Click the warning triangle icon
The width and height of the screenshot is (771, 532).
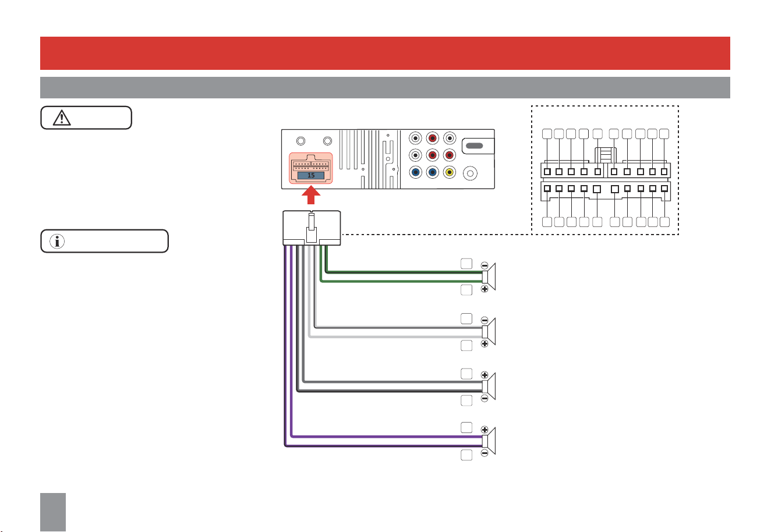(61, 118)
